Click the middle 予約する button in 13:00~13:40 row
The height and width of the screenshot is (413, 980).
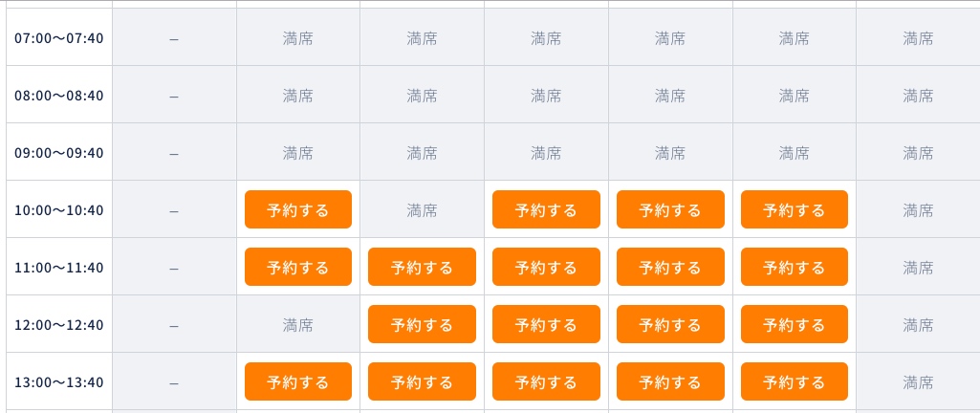[546, 381]
